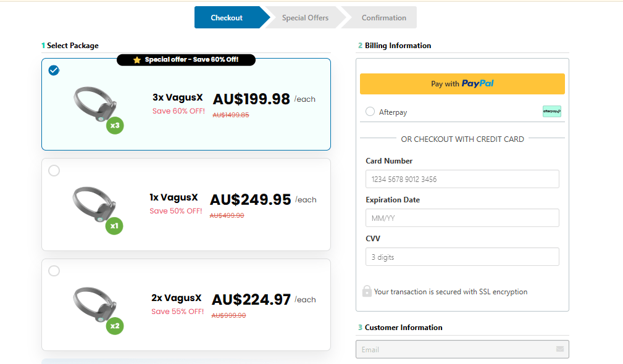623x364 pixels.
Task: Click the Card Number input field
Action: pyautogui.click(x=462, y=179)
